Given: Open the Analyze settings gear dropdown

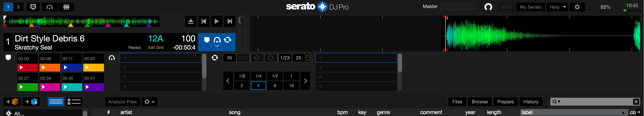Looking at the screenshot, I should (x=149, y=102).
